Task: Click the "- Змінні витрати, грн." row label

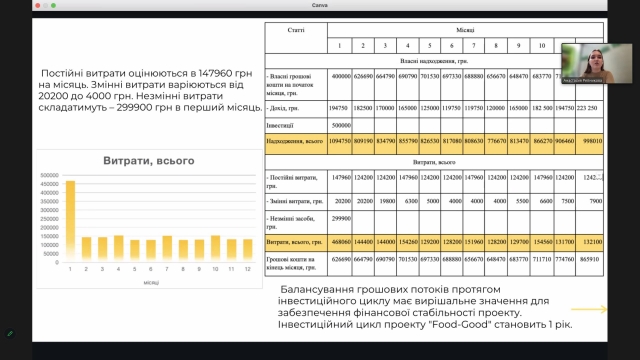Action: point(295,201)
